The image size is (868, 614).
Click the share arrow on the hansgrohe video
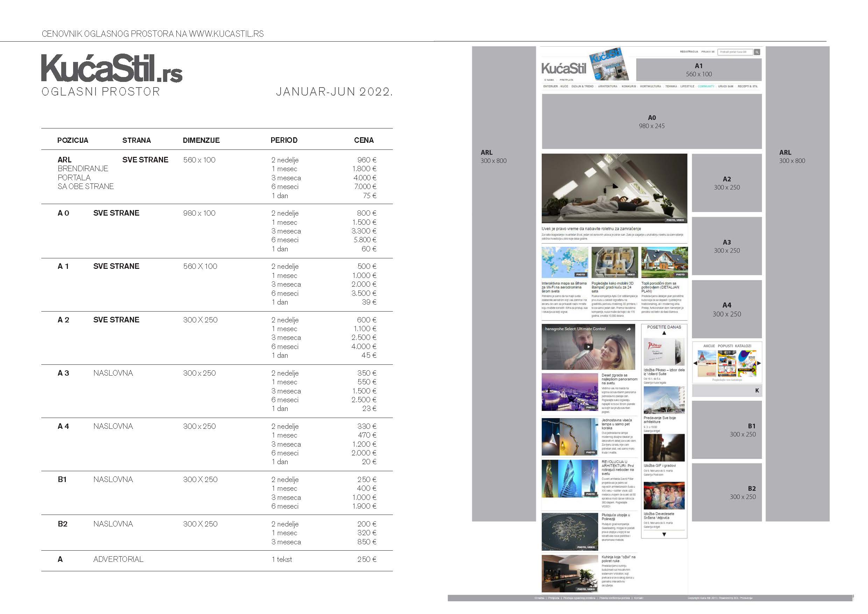[x=628, y=329]
